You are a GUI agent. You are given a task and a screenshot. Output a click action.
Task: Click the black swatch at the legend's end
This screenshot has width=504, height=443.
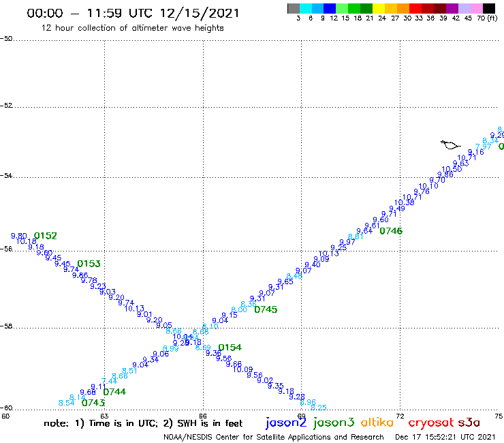coord(488,8)
